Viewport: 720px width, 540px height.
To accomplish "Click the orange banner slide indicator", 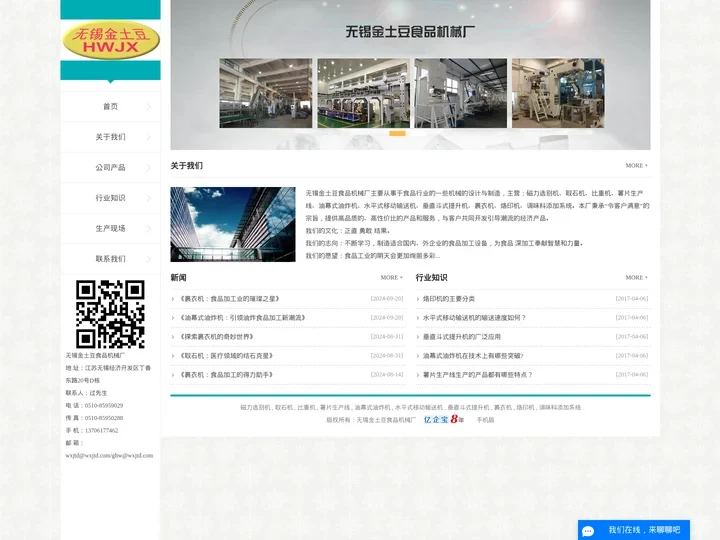I will pos(397,133).
